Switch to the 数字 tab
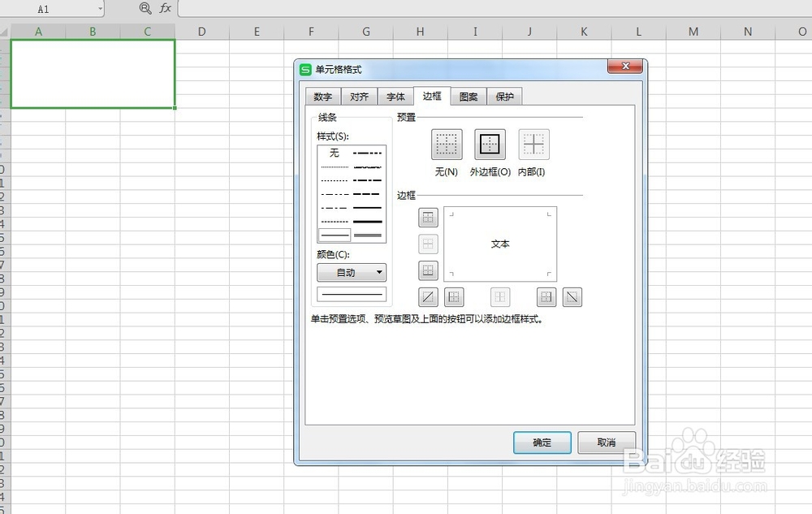The image size is (812, 514). tap(322, 97)
